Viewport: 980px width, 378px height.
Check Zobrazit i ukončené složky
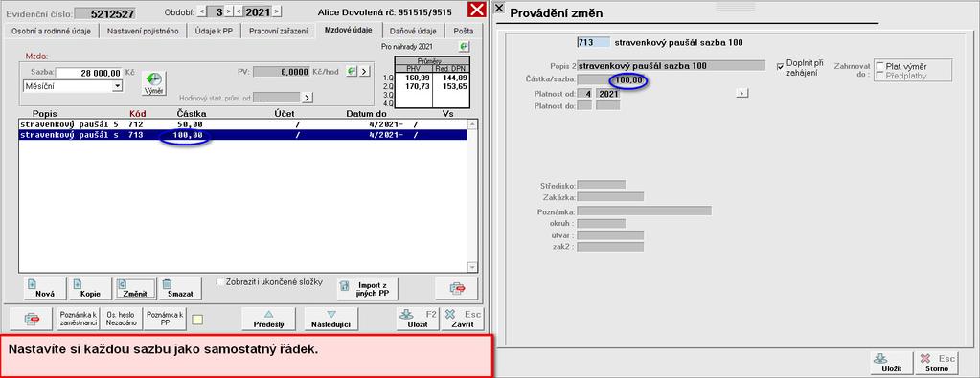click(x=219, y=281)
